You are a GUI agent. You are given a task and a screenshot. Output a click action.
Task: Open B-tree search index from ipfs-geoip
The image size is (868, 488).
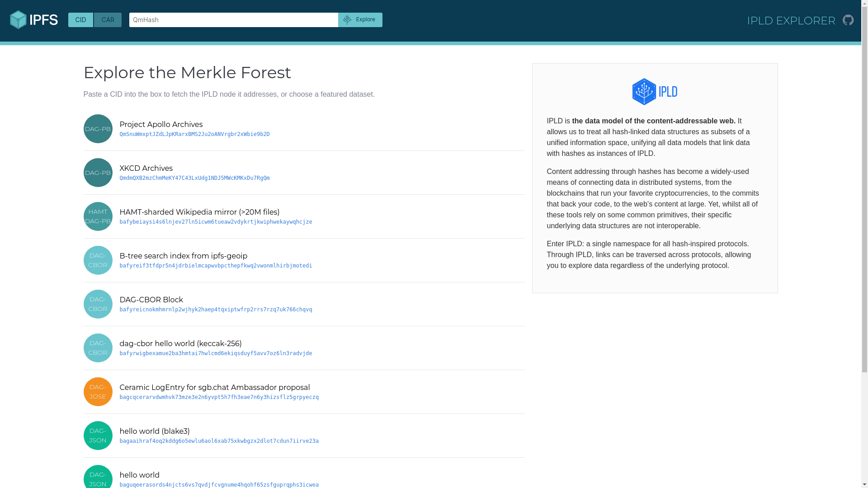coord(183,256)
